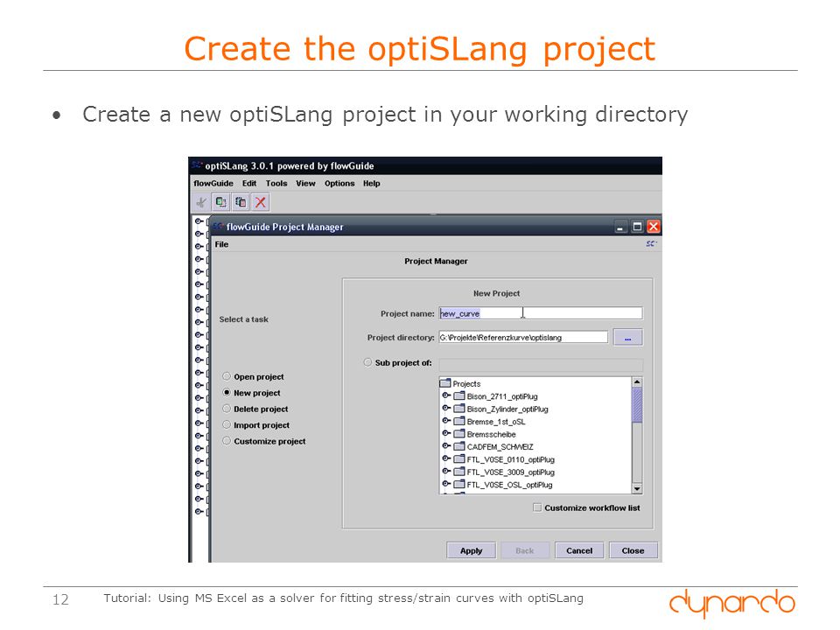This screenshot has height=630, width=840.
Task: Click the folder icon next to Bison_Zylinder_optiPlug
Action: (459, 409)
